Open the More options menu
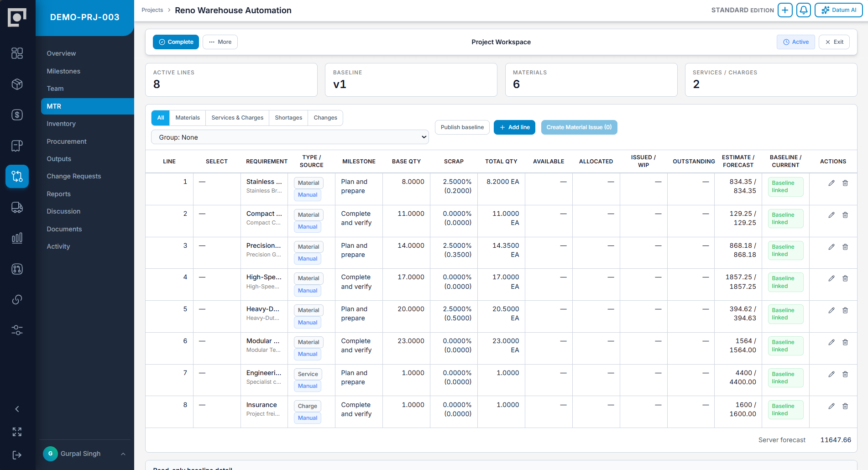This screenshot has height=470, width=868. [220, 42]
